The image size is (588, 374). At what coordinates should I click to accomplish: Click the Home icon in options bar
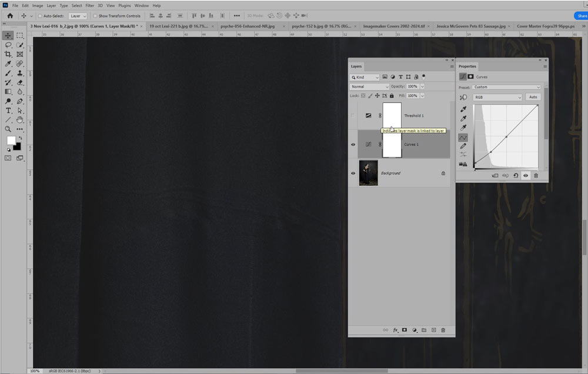(10, 16)
